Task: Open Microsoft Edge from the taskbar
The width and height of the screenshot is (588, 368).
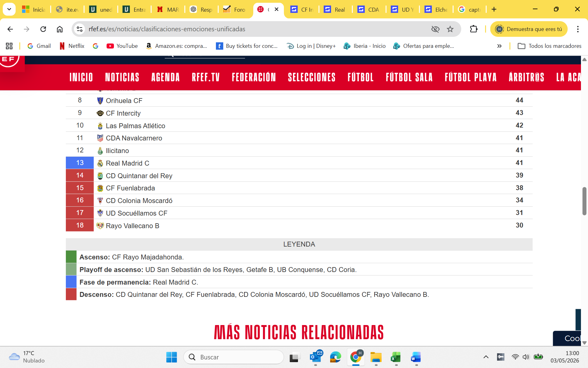Action: coord(336,357)
